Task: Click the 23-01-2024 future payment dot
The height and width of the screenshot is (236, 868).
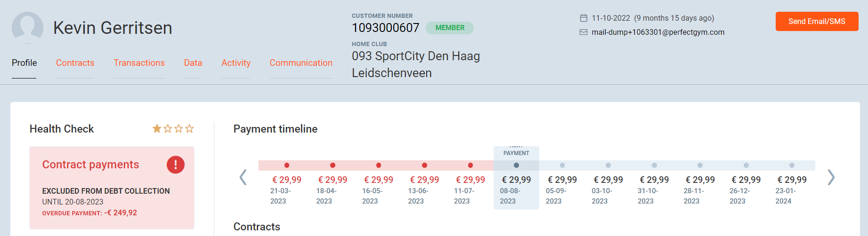Action: pyautogui.click(x=792, y=165)
